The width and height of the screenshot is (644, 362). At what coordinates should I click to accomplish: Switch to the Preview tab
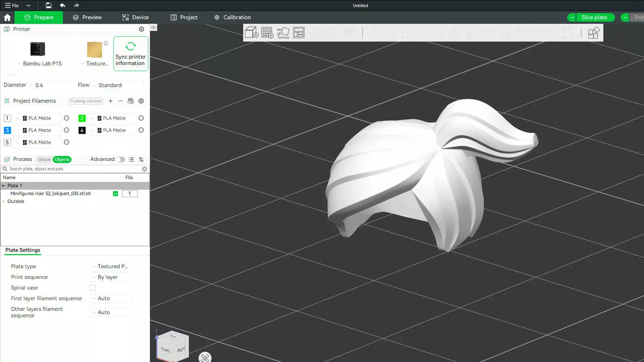87,17
